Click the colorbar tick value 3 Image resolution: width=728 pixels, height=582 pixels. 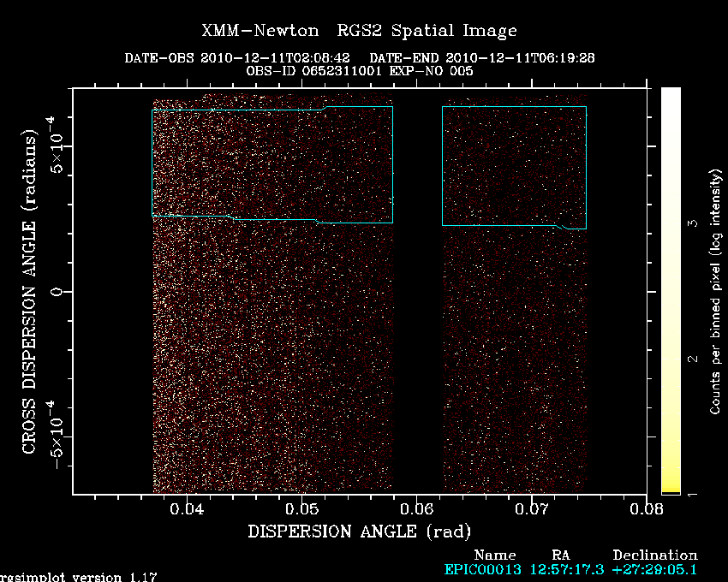pyautogui.click(x=693, y=223)
